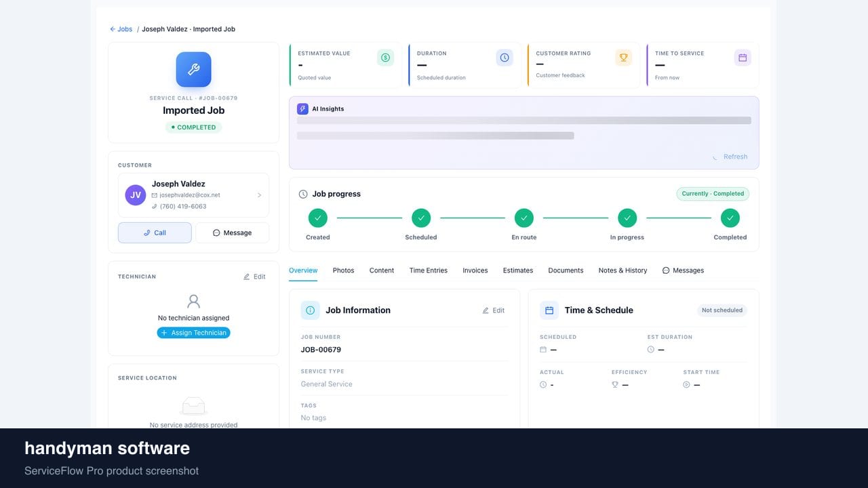This screenshot has width=868, height=488.
Task: Click the Not scheduled badge
Action: tap(722, 310)
